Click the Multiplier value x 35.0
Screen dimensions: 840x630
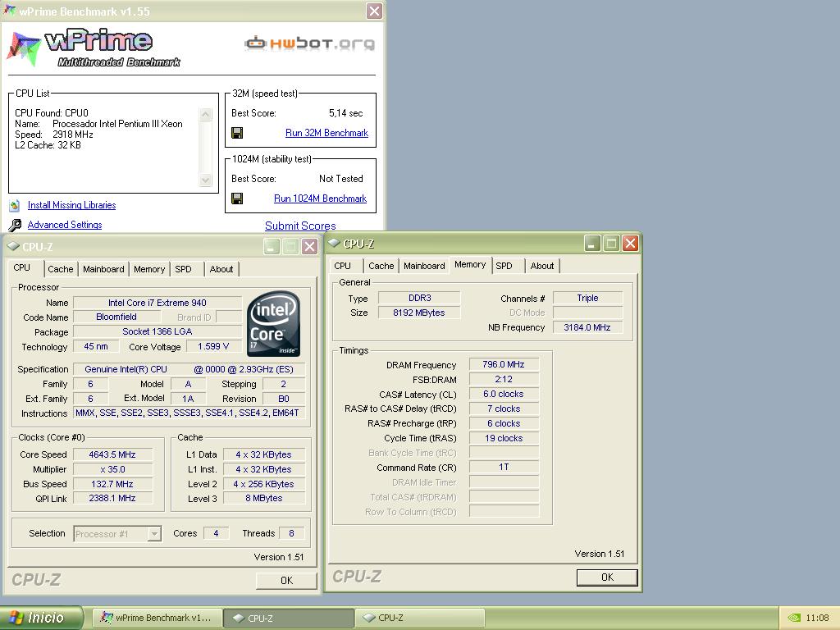[112, 469]
